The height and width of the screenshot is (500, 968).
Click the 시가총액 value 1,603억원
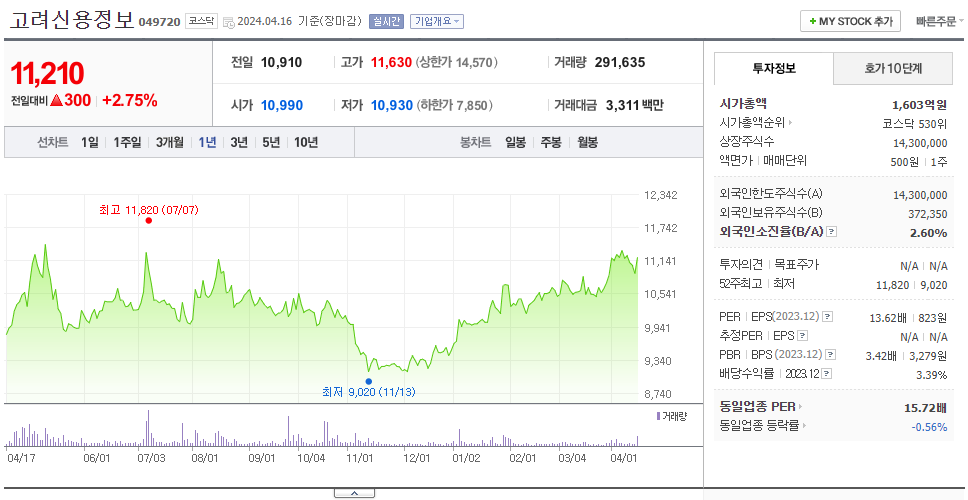pos(919,105)
